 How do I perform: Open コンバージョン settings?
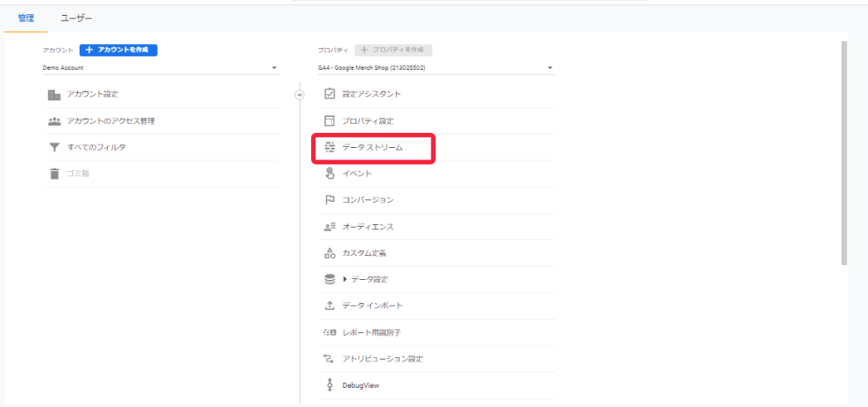coord(368,200)
